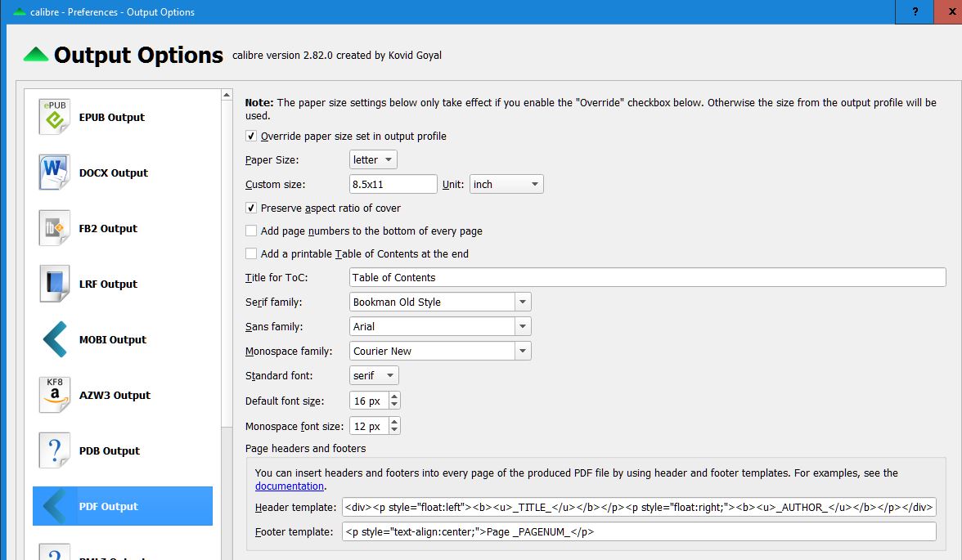Click the 'Output Options' heading
This screenshot has width=962, height=560.
(x=139, y=55)
